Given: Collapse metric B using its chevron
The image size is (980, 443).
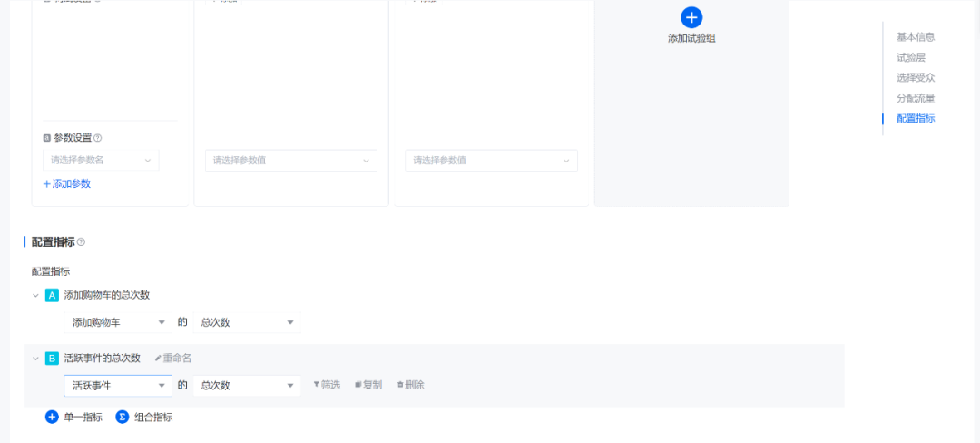Looking at the screenshot, I should pos(35,359).
